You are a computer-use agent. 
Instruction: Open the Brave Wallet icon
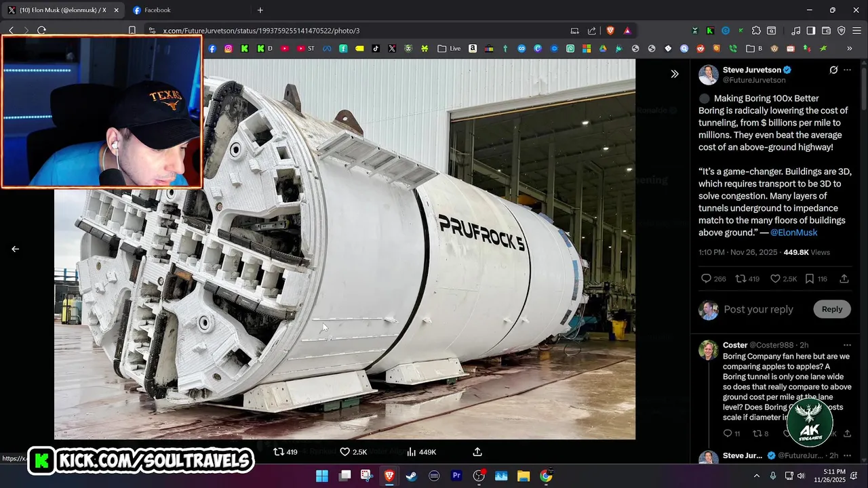tap(826, 30)
